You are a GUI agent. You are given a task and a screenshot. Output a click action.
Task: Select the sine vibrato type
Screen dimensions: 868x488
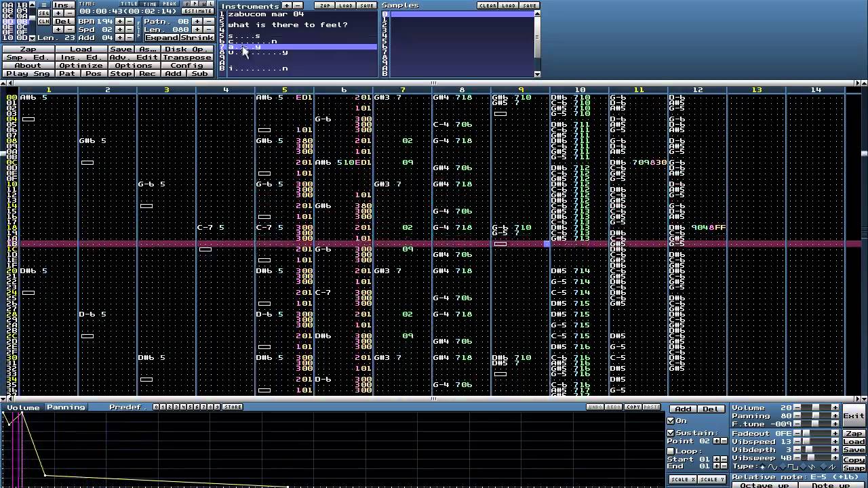click(768, 467)
